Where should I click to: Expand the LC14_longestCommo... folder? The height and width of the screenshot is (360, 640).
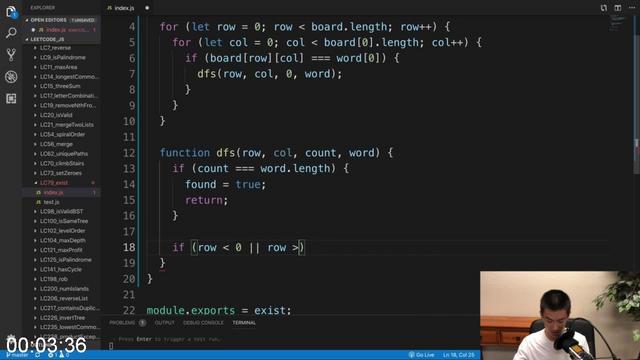tap(69, 77)
